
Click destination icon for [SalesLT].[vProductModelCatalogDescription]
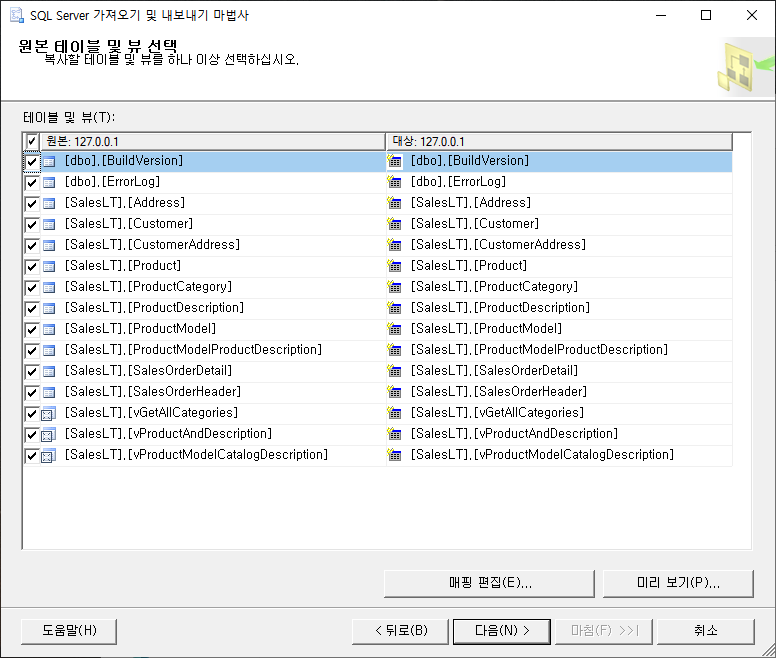pyautogui.click(x=394, y=455)
